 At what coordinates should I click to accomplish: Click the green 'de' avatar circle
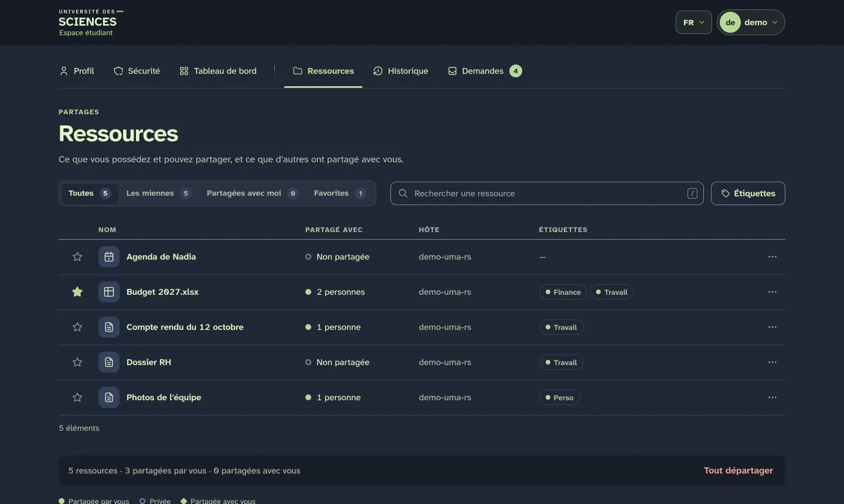coord(730,22)
